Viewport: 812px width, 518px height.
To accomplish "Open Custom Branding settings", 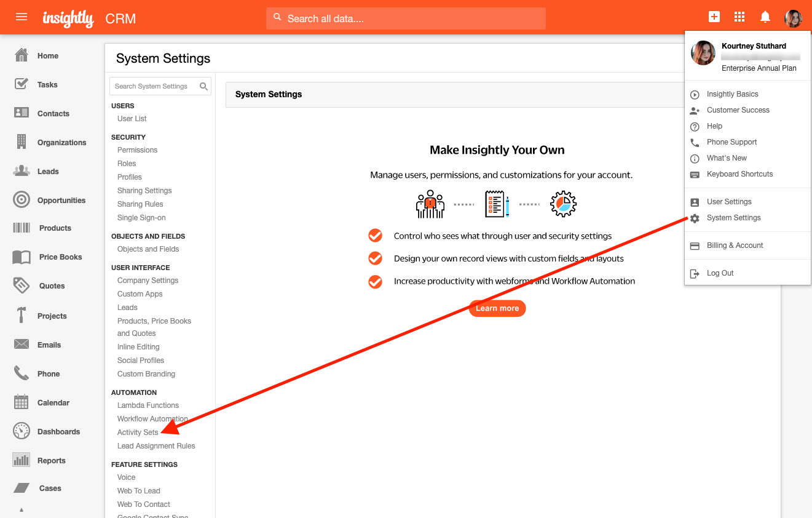I will pyautogui.click(x=146, y=374).
